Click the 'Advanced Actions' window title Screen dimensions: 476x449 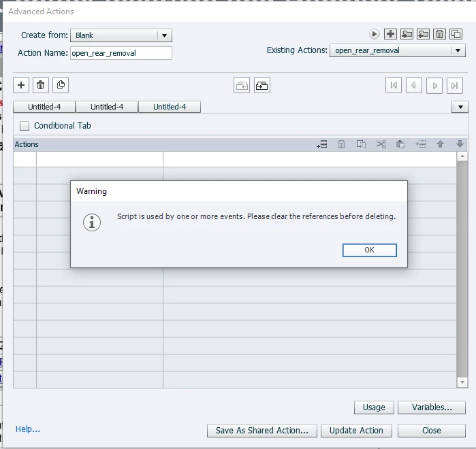41,12
